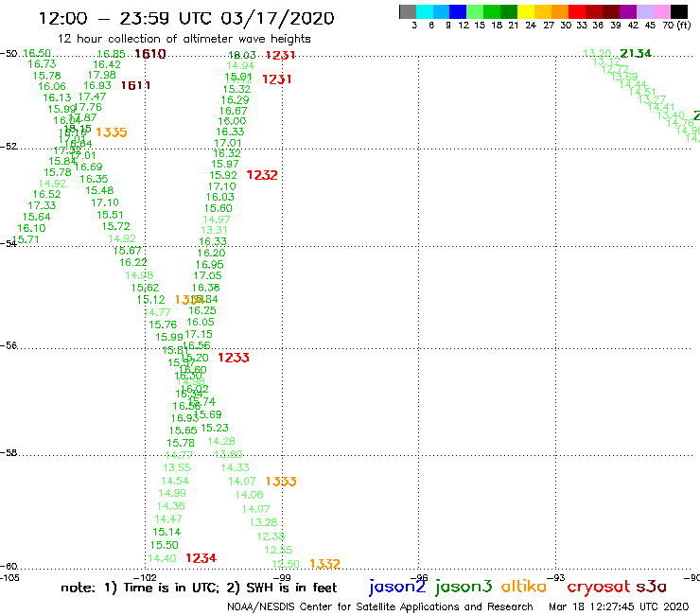
Task: Click the dark red time label "1610"
Action: (x=150, y=54)
